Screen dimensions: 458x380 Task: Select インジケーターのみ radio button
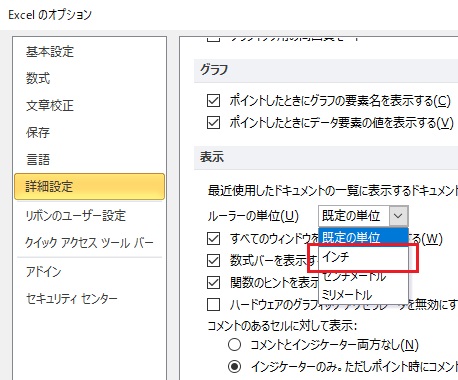tap(235, 366)
